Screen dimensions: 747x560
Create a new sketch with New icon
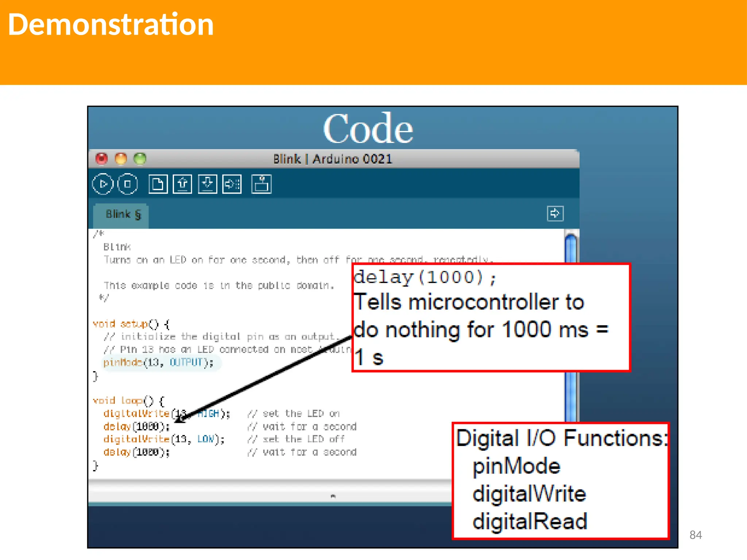(158, 184)
